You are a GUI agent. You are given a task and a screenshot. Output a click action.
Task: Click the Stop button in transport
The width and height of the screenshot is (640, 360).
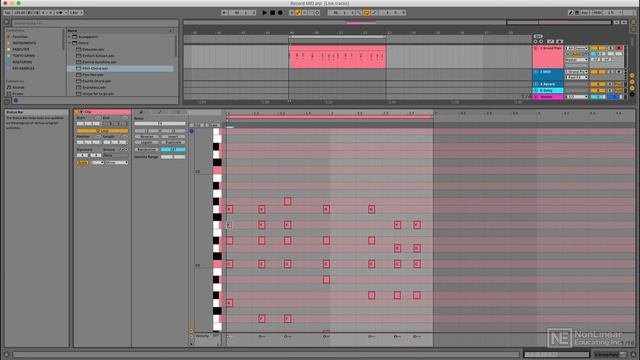(x=272, y=13)
